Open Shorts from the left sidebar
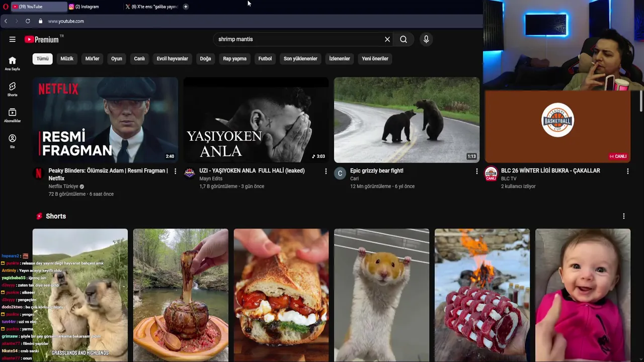 click(x=12, y=89)
